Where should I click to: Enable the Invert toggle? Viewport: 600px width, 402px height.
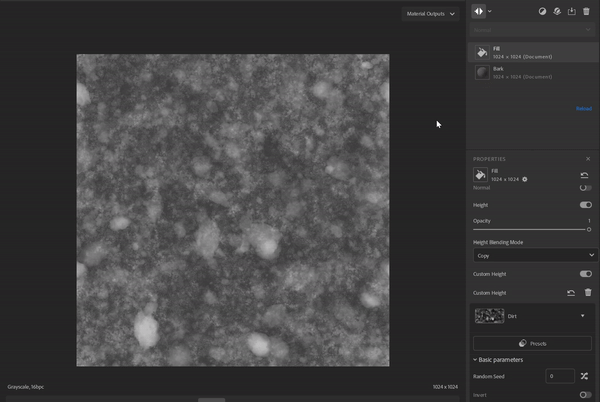(x=585, y=395)
